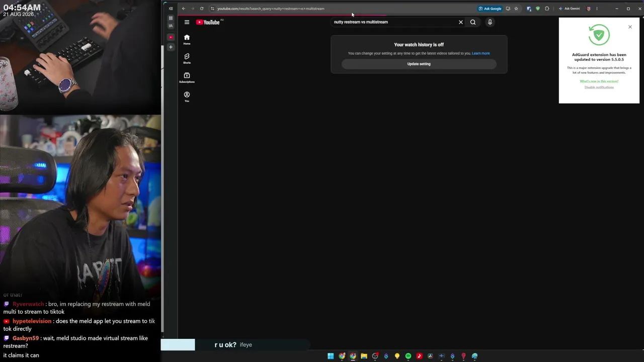Screen dimensions: 644x362
Task: Click the Update setting button
Action: pos(419,64)
